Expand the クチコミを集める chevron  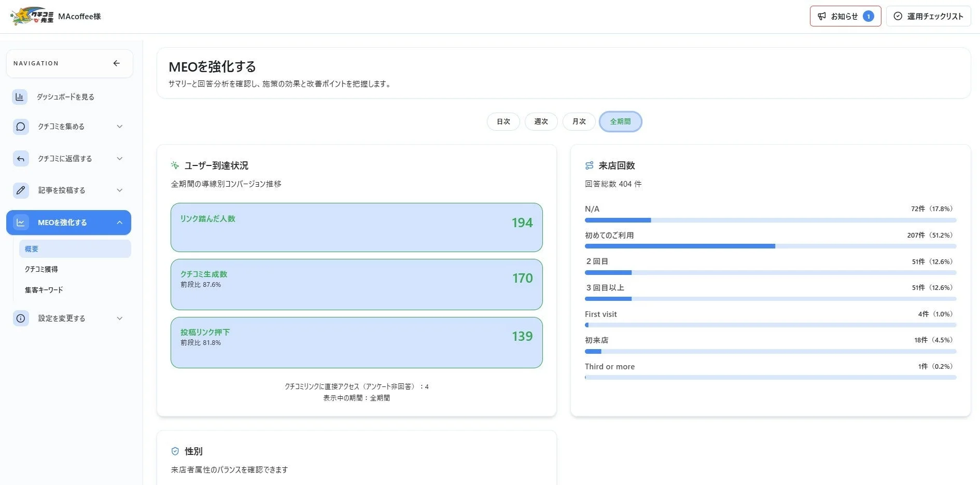pos(120,127)
